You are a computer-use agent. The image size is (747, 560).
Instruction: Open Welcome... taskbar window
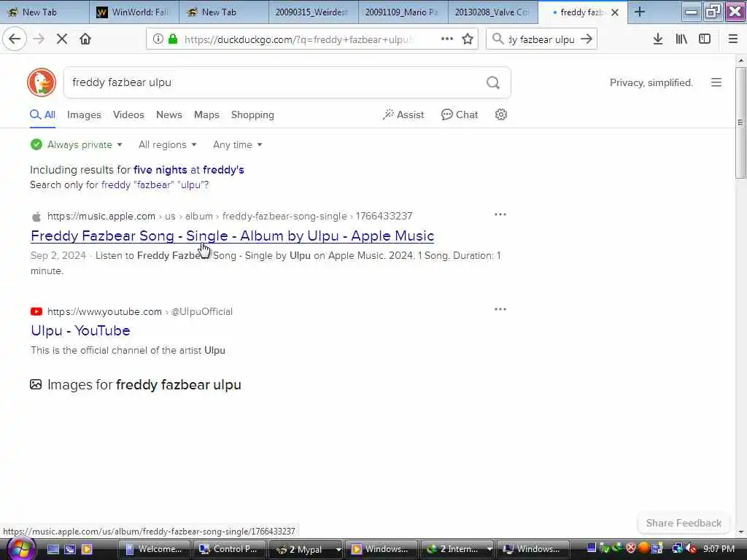[x=153, y=550]
